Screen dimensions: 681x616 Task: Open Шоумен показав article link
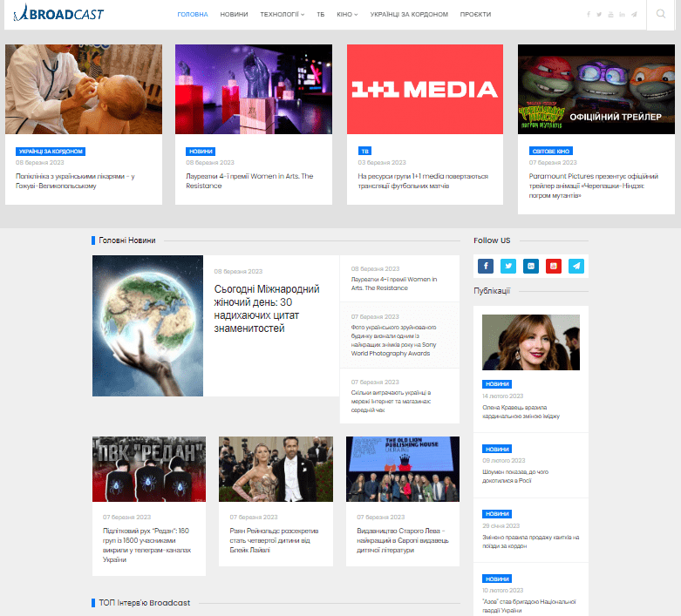tap(515, 476)
